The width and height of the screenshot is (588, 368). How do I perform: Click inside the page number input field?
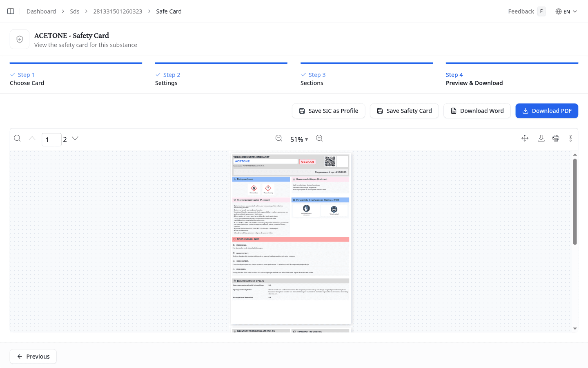pyautogui.click(x=51, y=139)
